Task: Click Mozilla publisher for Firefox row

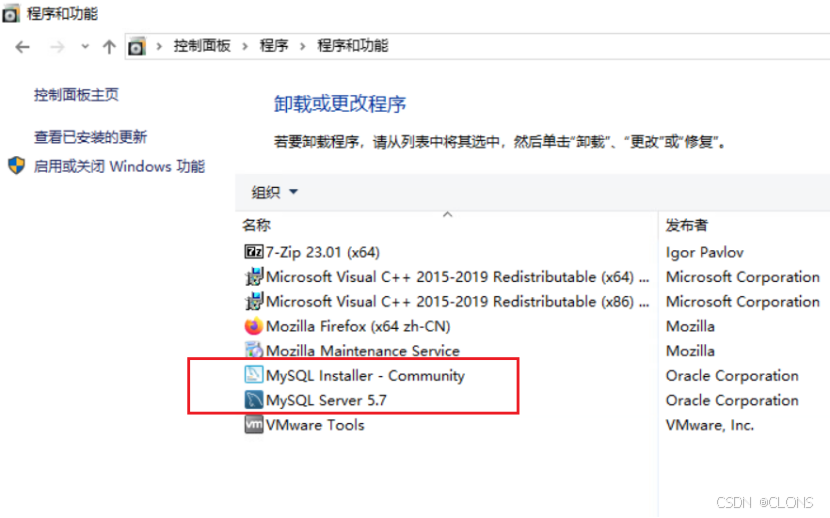Action: pyautogui.click(x=690, y=326)
